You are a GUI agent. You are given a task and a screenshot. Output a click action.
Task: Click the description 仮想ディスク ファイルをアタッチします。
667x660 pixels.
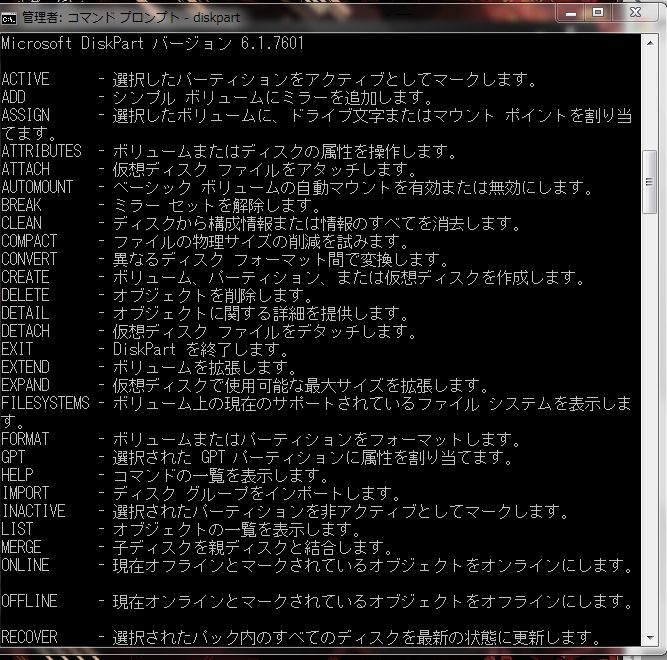click(x=264, y=169)
